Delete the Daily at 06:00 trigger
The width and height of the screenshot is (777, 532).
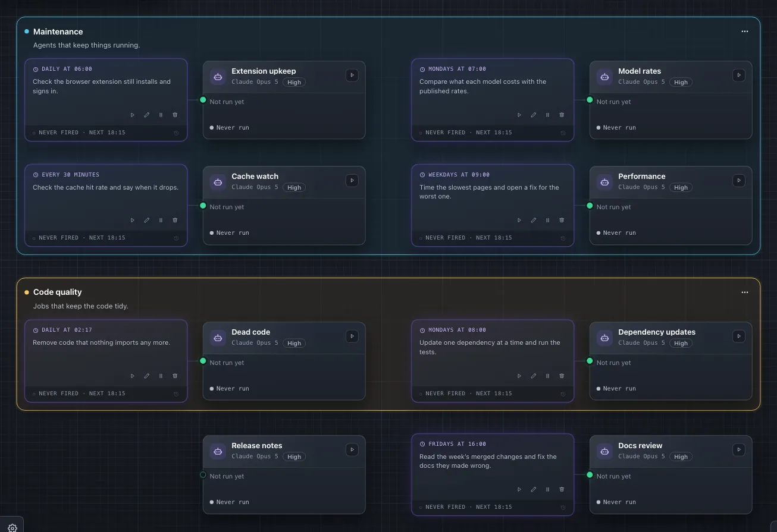tap(175, 115)
